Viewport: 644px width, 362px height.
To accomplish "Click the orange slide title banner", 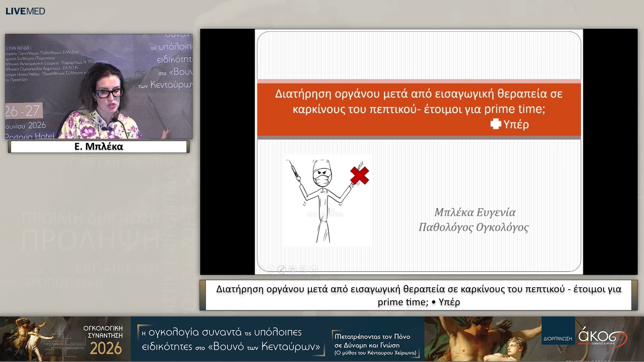I will [x=419, y=109].
